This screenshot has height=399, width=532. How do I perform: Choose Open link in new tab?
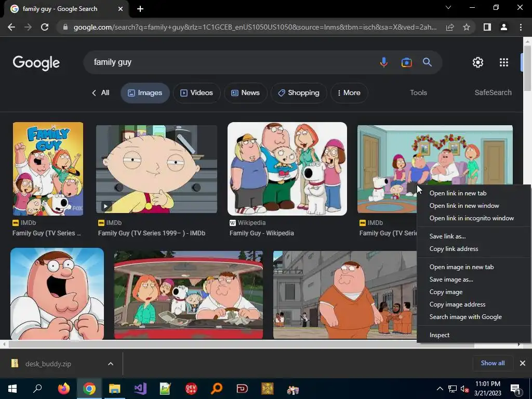pyautogui.click(x=474, y=193)
